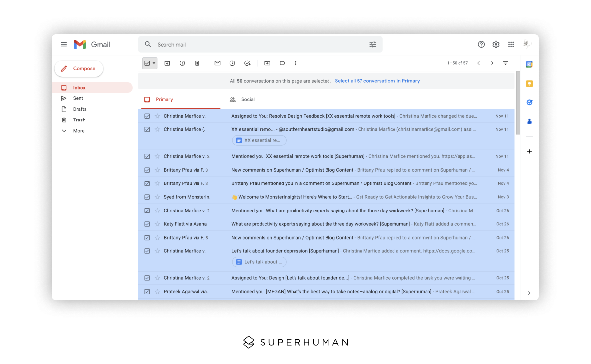The height and width of the screenshot is (364, 591).
Task: Click the search magnifier icon
Action: pos(148,44)
